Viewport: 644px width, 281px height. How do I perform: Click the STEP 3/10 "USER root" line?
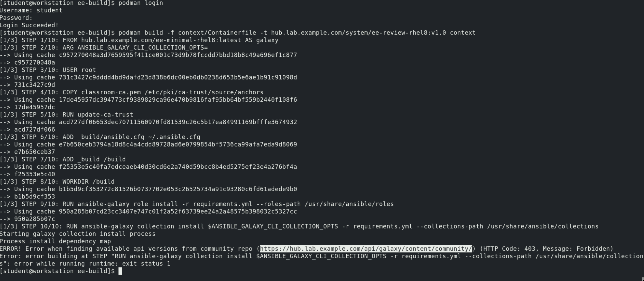tap(48, 70)
